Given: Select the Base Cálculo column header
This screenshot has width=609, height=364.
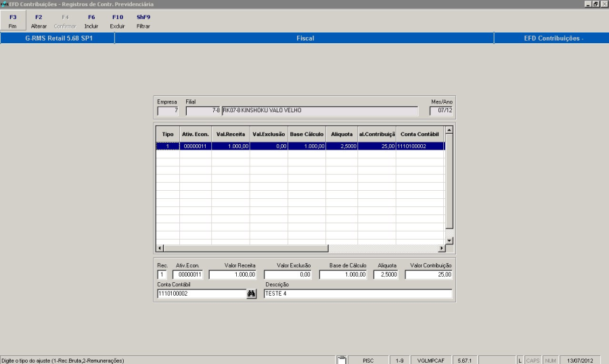Looking at the screenshot, I should [307, 134].
